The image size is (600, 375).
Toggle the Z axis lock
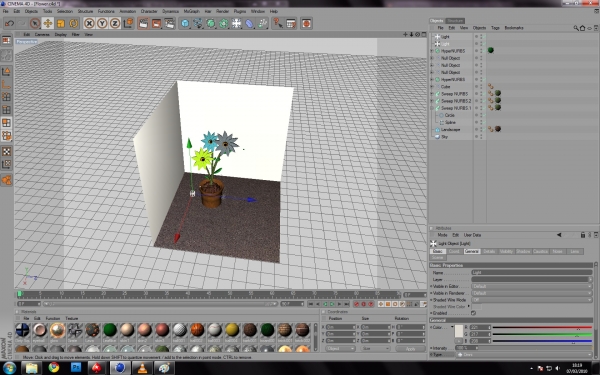coord(115,23)
